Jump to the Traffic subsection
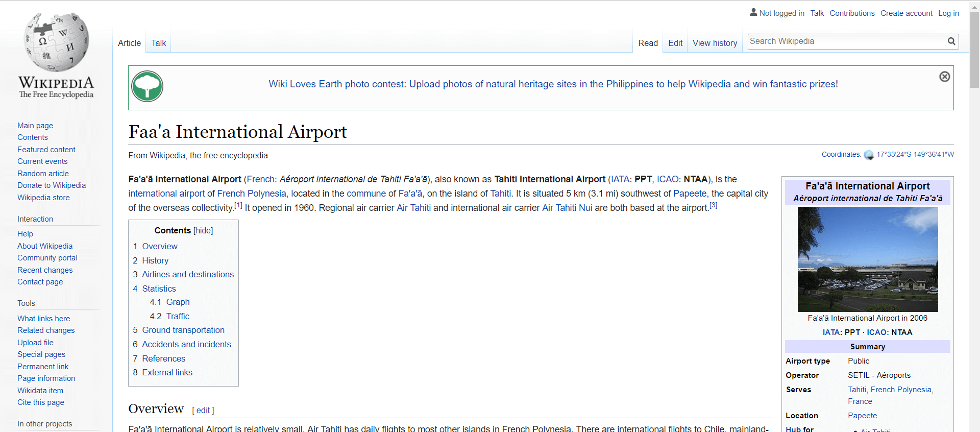This screenshot has width=980, height=432. (178, 316)
